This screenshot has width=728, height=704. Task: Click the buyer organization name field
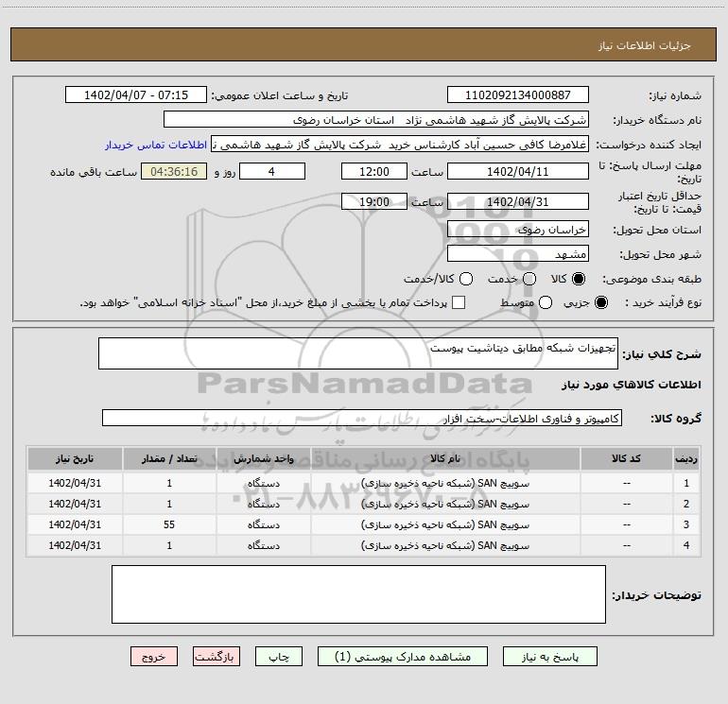click(x=376, y=120)
